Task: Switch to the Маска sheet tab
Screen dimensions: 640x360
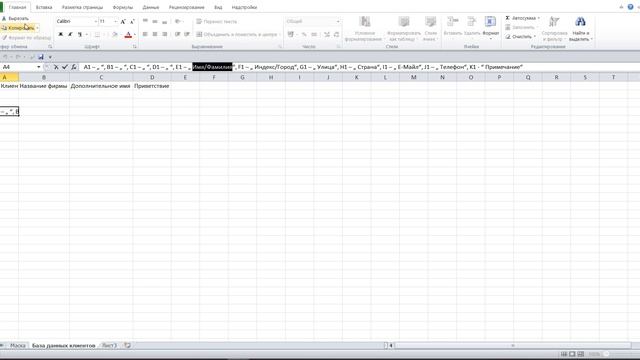Action: (x=18, y=345)
